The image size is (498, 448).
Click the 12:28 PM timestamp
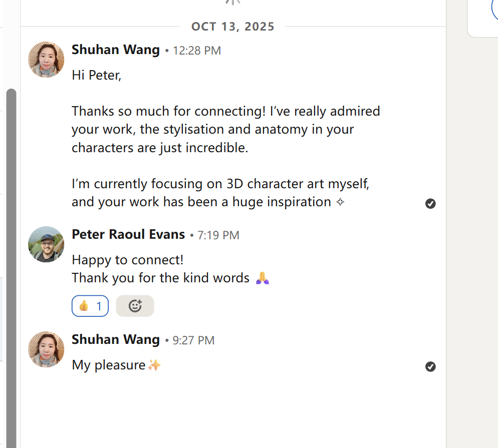pos(197,51)
